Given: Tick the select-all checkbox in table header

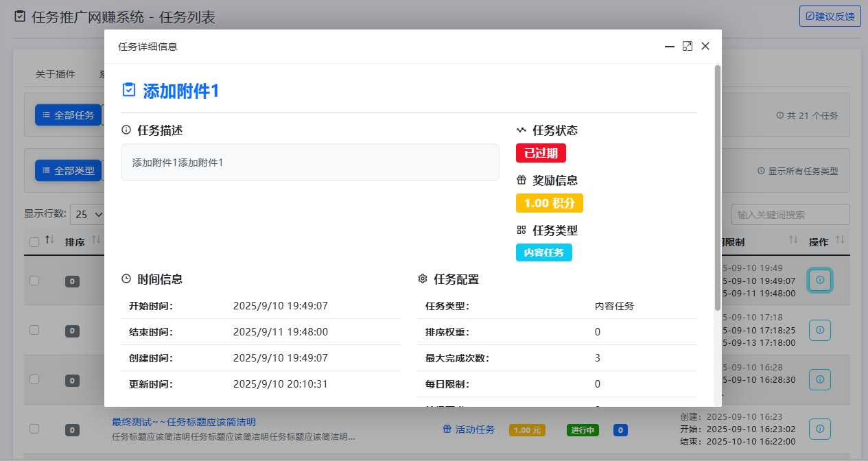Looking at the screenshot, I should pos(34,241).
